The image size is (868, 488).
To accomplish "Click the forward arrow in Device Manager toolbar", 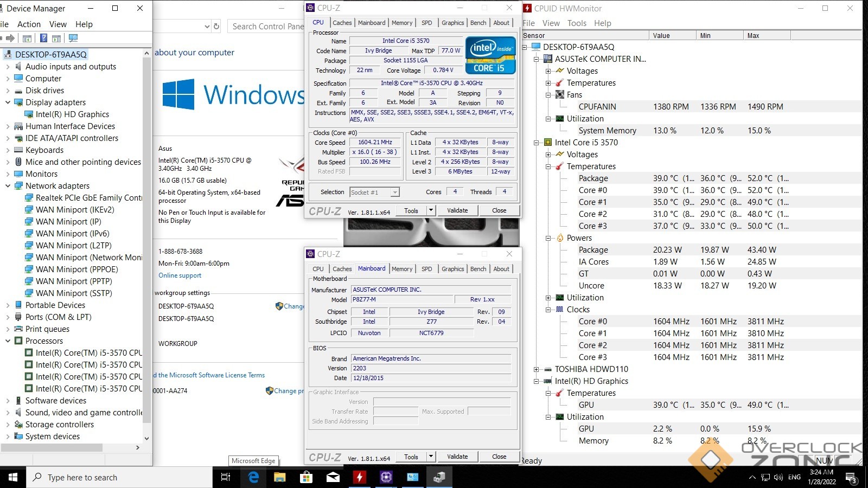I will click(10, 38).
